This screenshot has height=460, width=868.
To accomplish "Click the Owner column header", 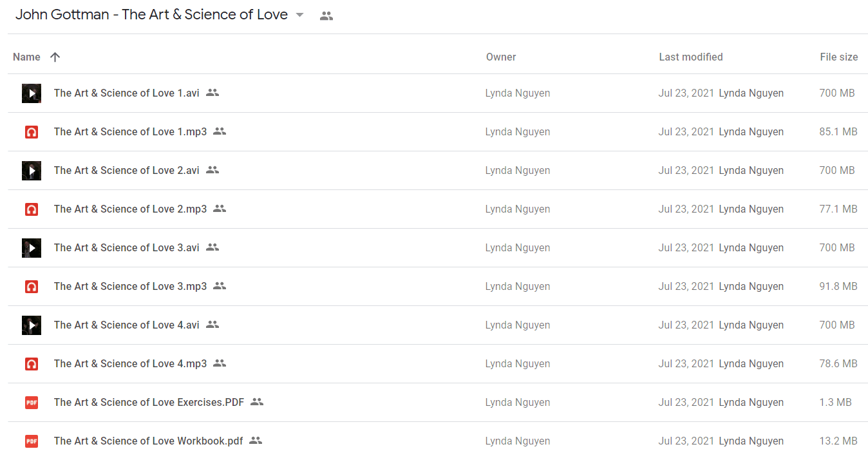I will click(x=501, y=57).
